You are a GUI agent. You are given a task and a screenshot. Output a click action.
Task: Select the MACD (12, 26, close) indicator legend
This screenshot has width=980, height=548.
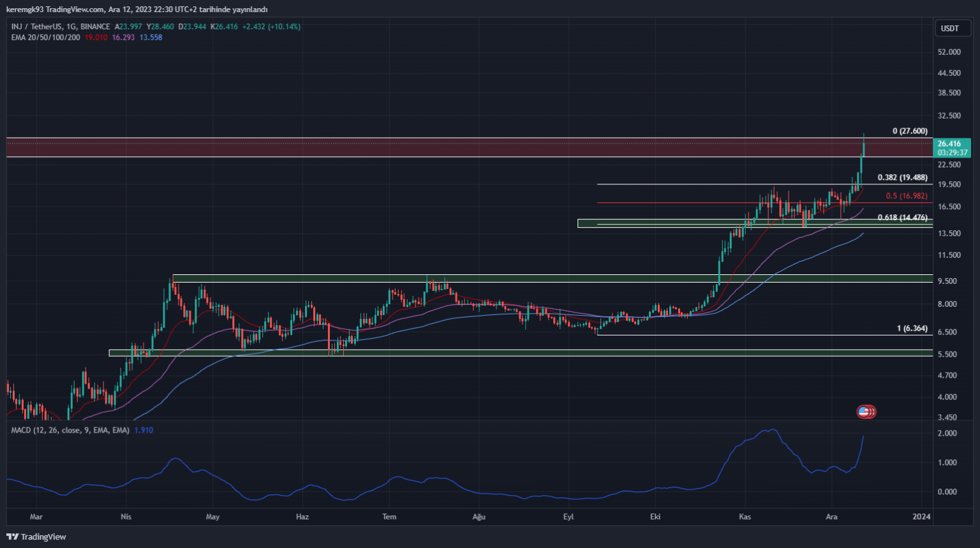(70, 431)
